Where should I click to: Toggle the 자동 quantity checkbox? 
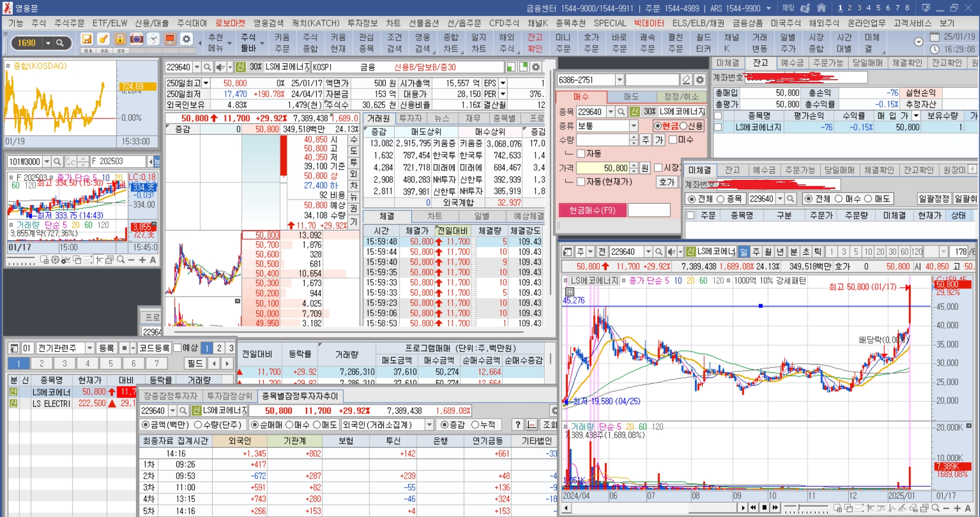click(580, 153)
